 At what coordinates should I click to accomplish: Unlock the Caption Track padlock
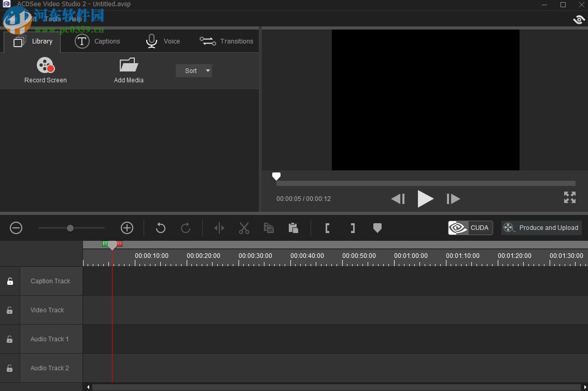pyautogui.click(x=9, y=281)
